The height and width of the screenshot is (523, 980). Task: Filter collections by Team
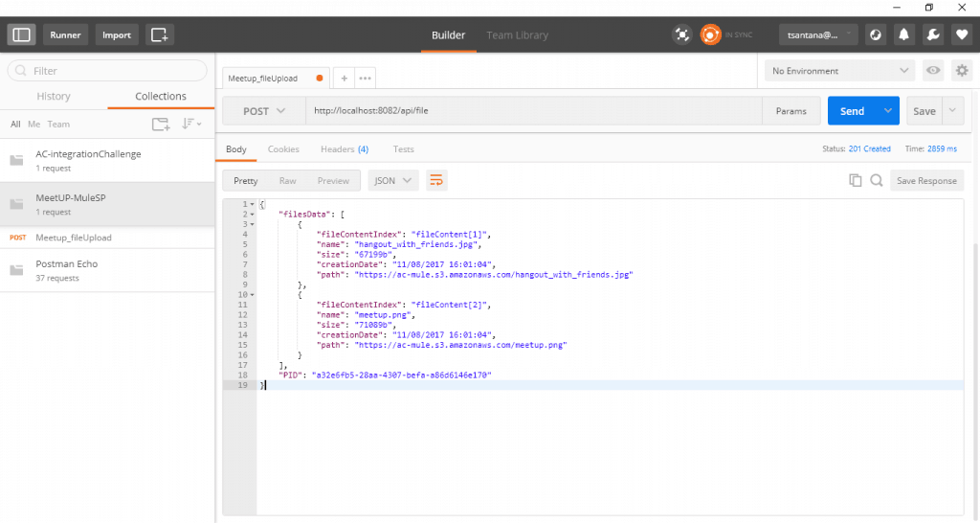(x=58, y=124)
